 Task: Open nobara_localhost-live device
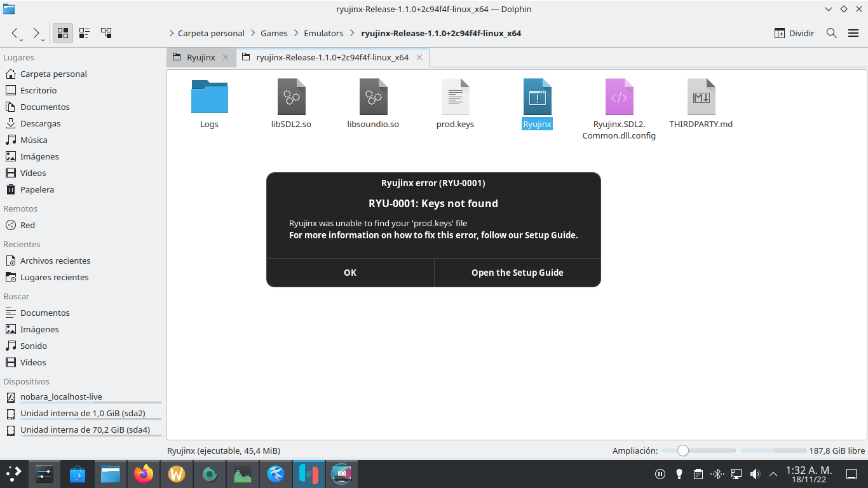[83, 397]
